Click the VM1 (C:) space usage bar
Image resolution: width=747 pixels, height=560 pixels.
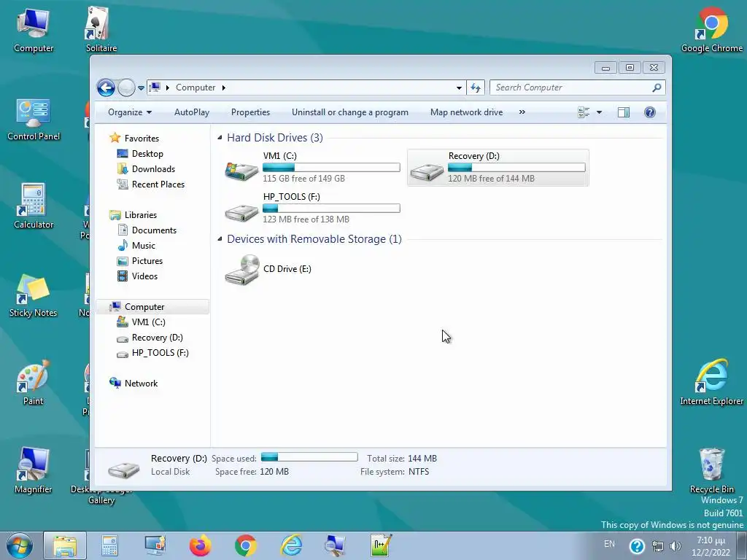331,167
